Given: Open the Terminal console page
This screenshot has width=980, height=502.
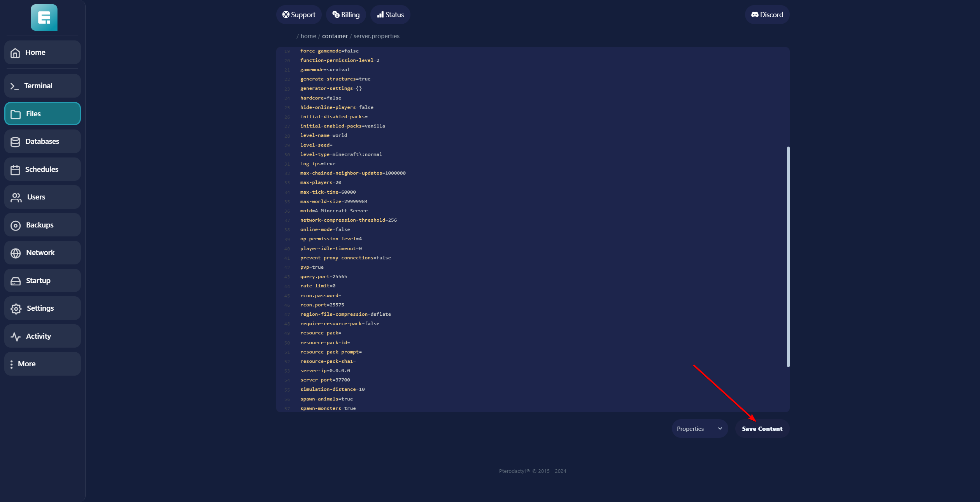Looking at the screenshot, I should click(42, 86).
